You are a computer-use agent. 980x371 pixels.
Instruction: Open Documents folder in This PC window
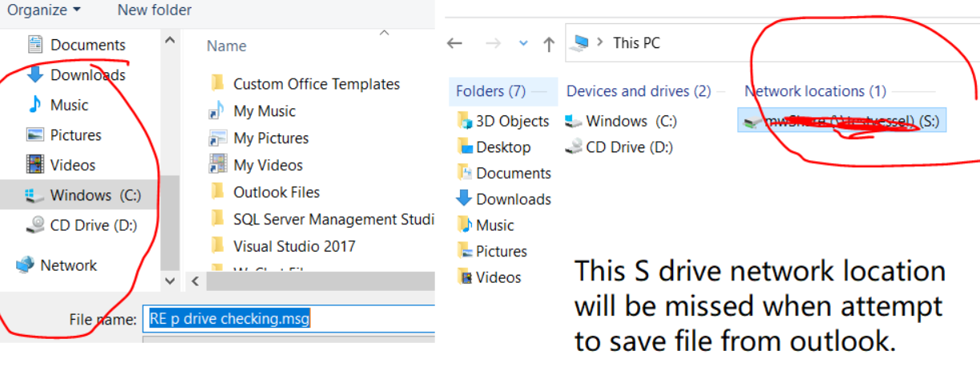(504, 173)
